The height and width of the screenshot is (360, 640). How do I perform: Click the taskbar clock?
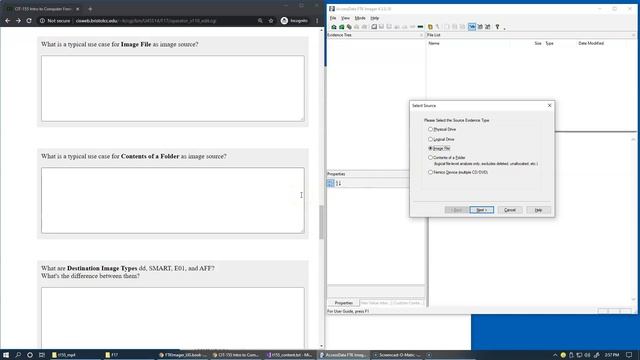(611, 355)
